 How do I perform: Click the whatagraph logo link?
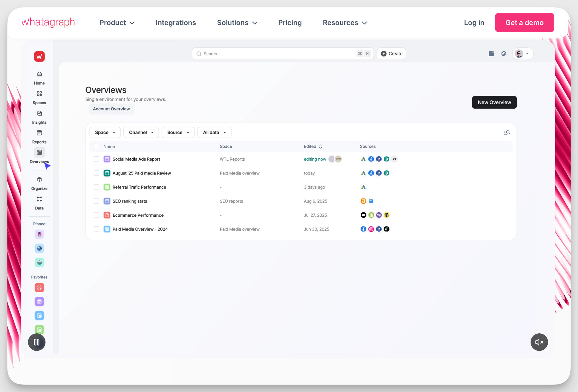tap(48, 22)
